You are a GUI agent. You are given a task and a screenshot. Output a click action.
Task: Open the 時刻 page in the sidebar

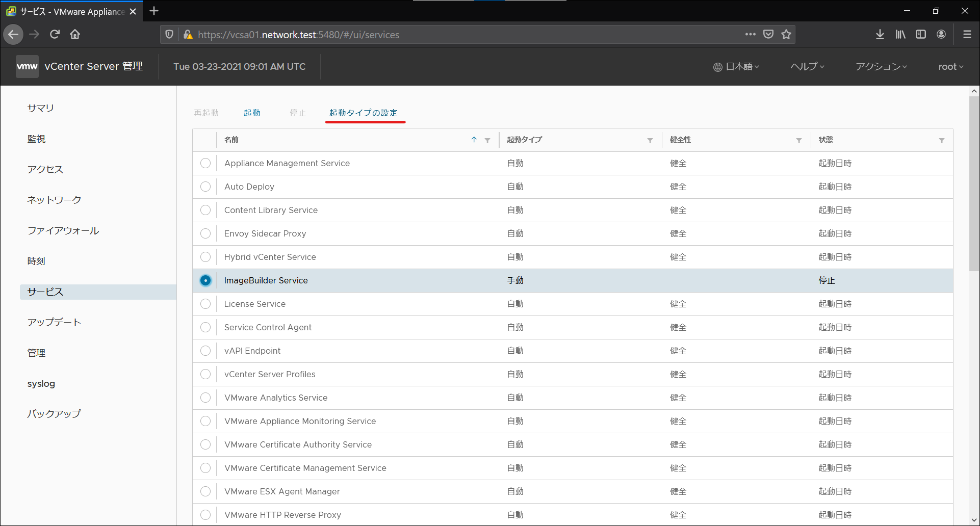[x=37, y=261]
